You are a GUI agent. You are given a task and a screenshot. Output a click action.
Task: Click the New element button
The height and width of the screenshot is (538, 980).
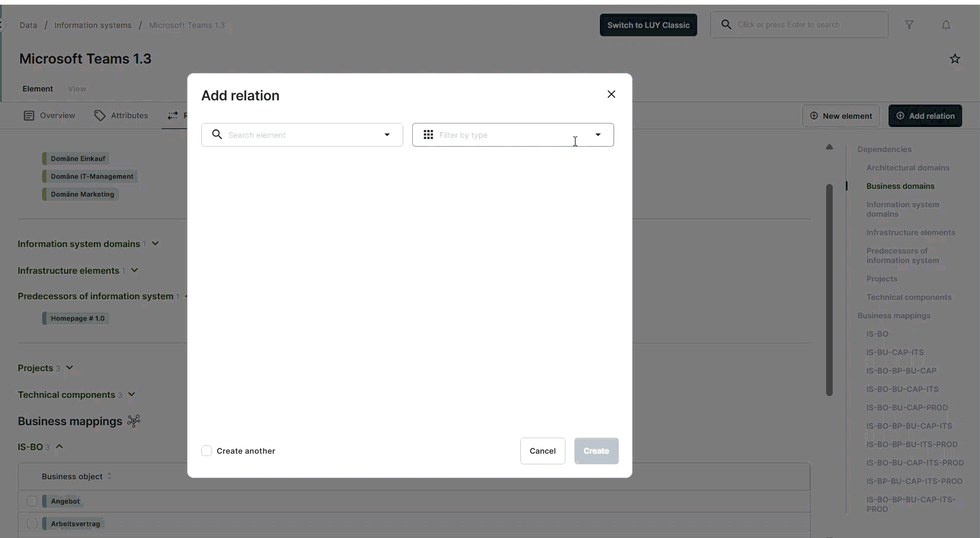[841, 116]
